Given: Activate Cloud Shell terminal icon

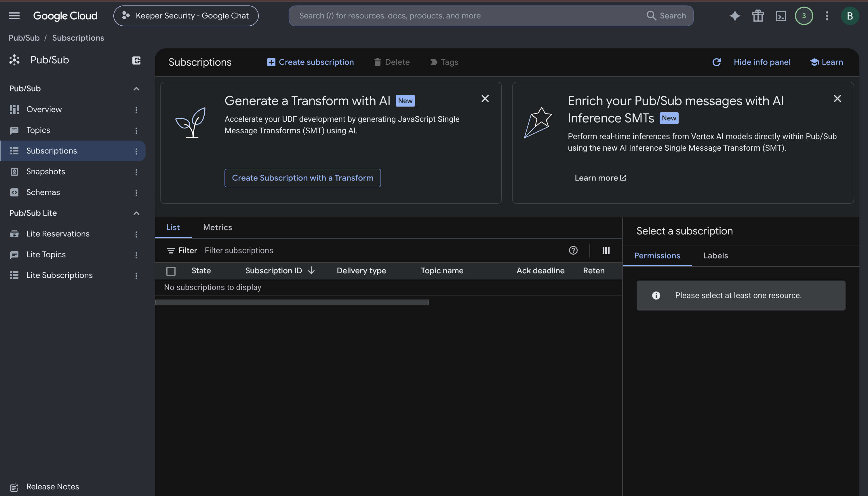Looking at the screenshot, I should (781, 16).
